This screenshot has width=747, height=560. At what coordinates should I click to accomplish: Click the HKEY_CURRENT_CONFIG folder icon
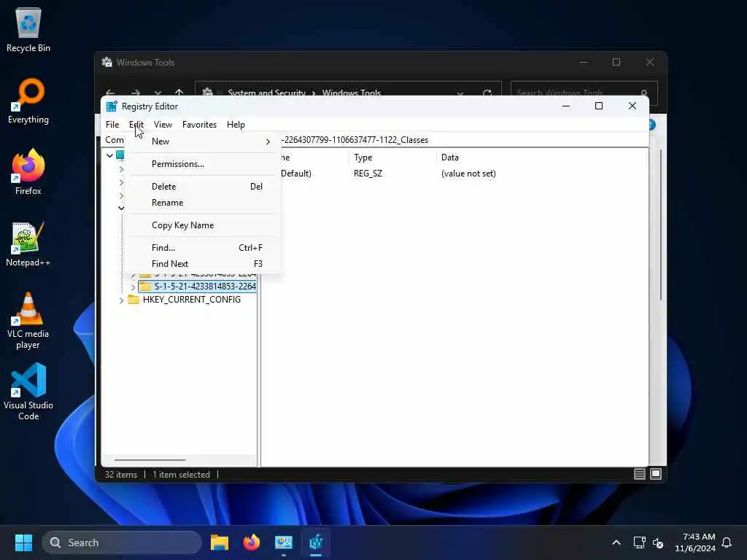point(133,300)
